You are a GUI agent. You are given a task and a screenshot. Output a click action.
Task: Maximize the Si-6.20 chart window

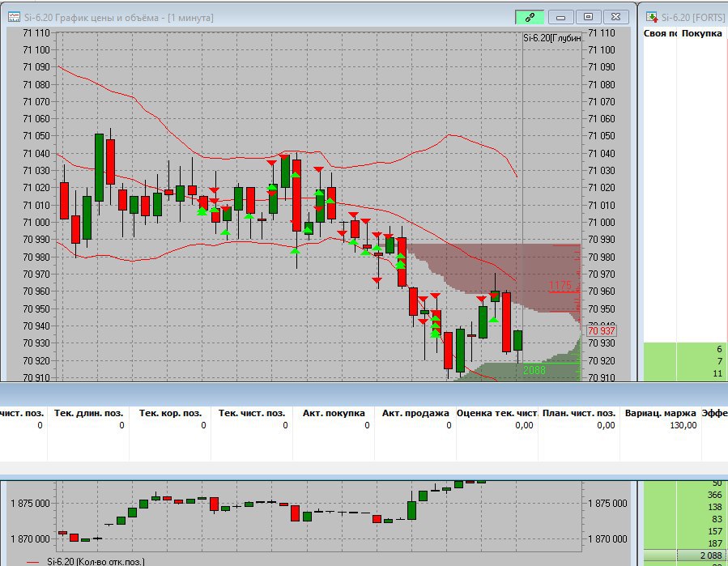(588, 17)
